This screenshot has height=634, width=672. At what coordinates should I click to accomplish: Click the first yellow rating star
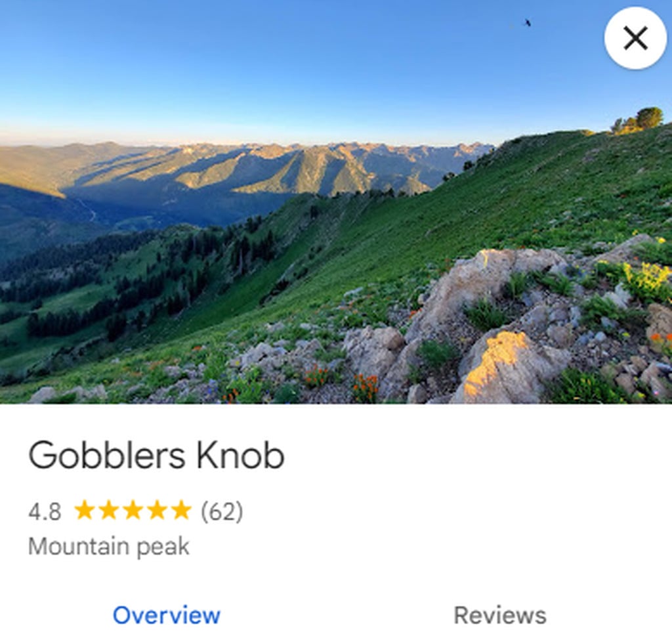click(x=85, y=510)
